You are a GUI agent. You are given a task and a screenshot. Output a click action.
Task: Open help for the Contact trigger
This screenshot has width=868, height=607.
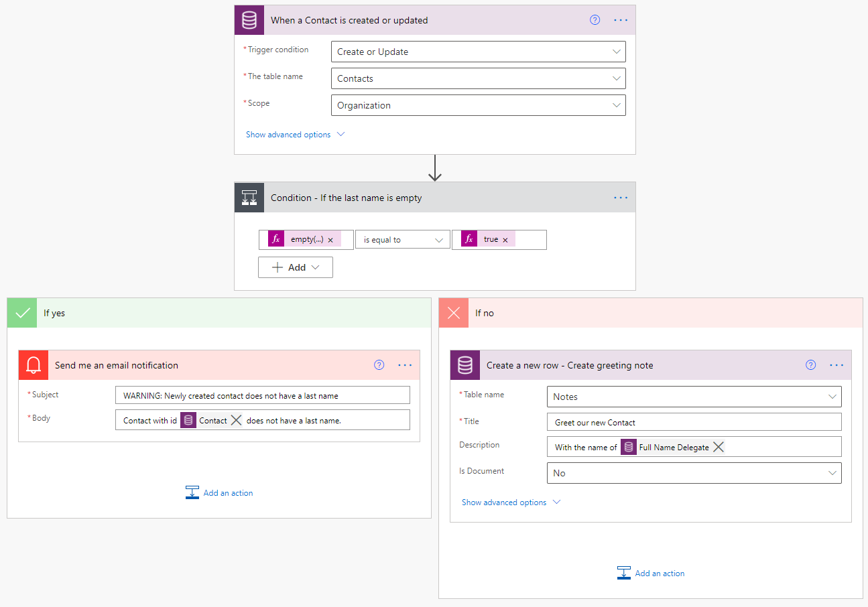pos(595,20)
